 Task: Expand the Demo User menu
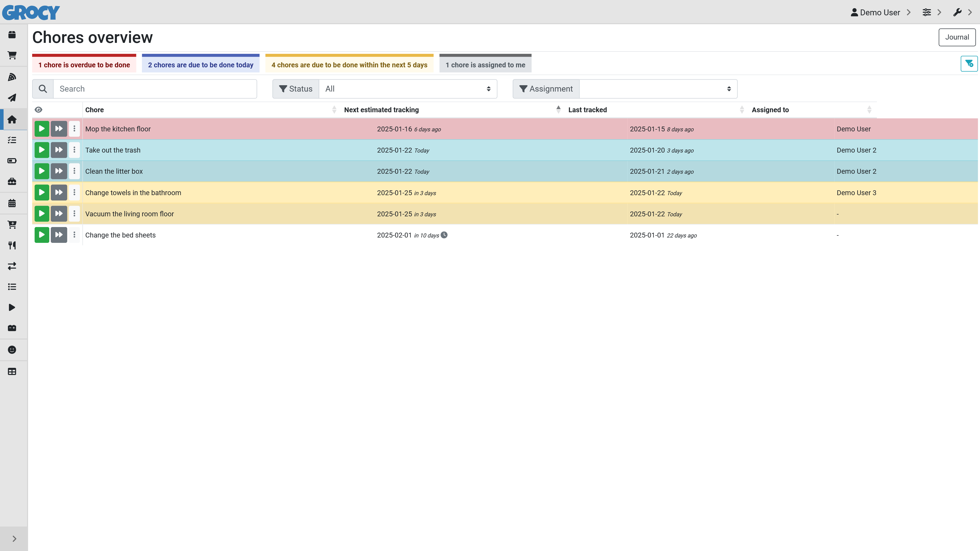pos(880,12)
